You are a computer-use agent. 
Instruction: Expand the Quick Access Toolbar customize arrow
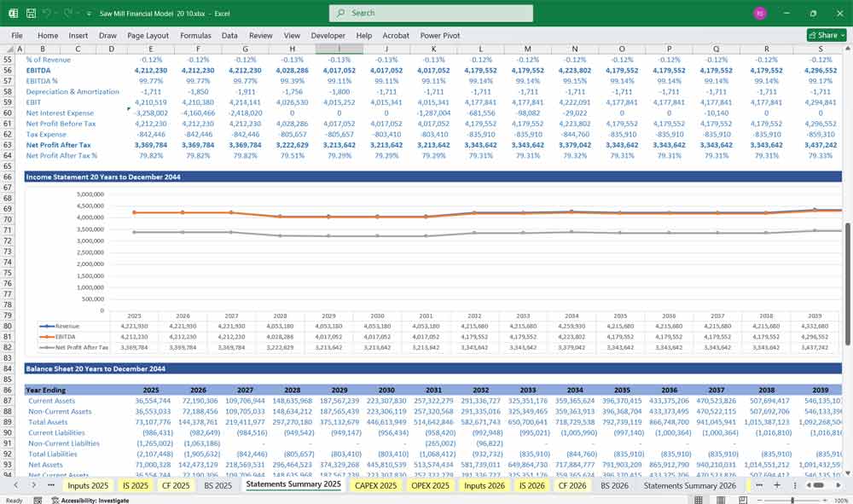(x=88, y=13)
